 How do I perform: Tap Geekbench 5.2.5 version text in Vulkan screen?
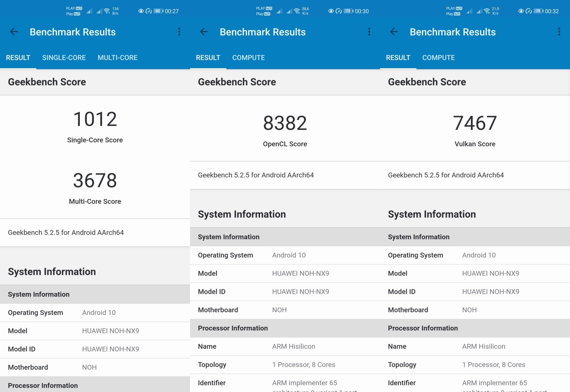(x=446, y=175)
